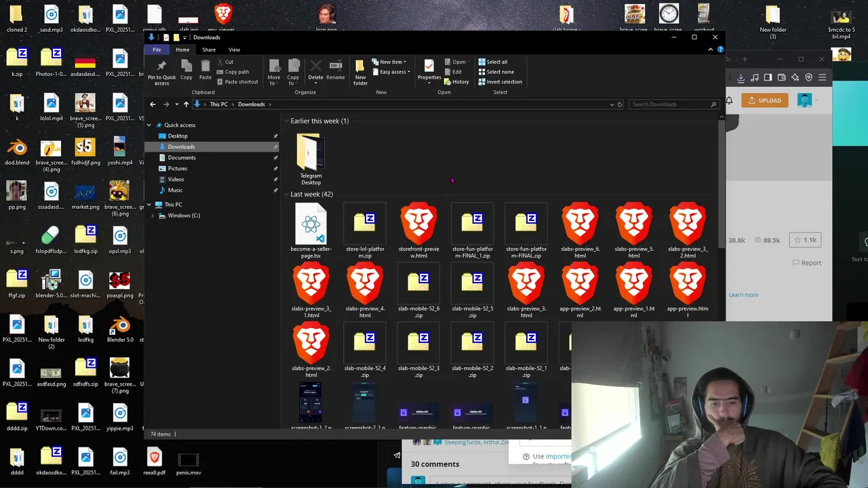Go up one folder level arrow
Viewport: 868px width, 488px height.
(186, 104)
